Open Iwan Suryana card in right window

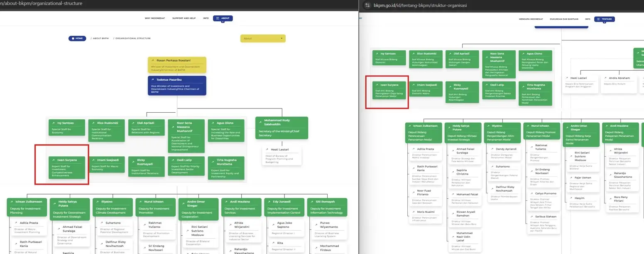(389, 90)
